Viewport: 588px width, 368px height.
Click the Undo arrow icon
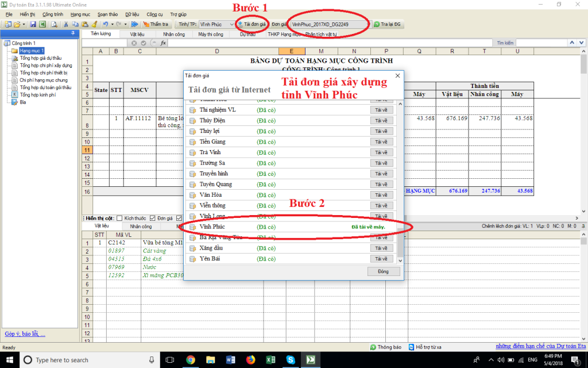[x=105, y=25]
